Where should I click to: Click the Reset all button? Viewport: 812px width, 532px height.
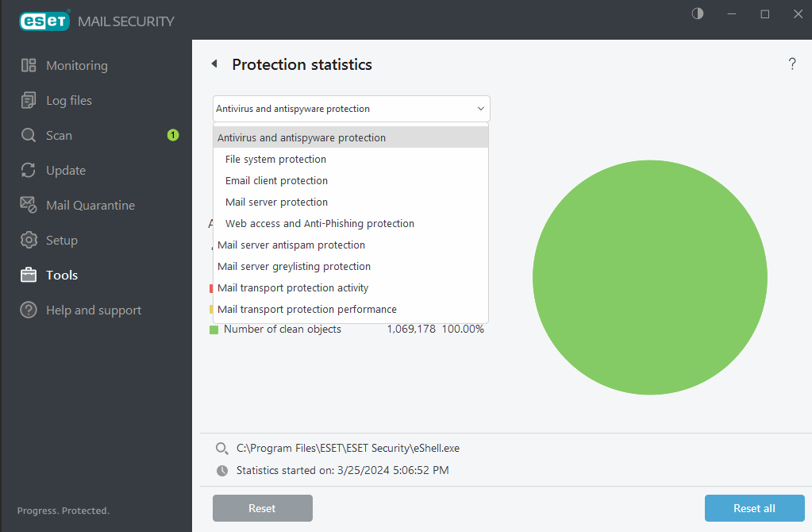click(753, 508)
